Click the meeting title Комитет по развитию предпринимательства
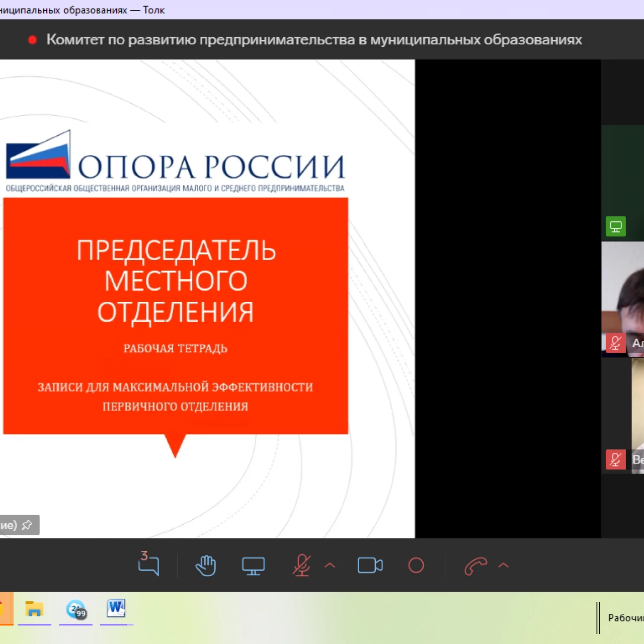644x644 pixels. click(314, 39)
